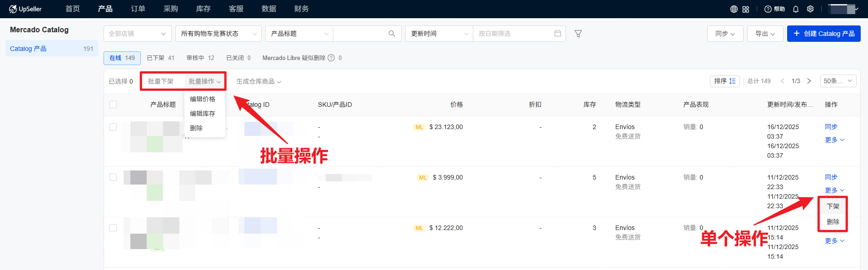This screenshot has height=270, width=868.
Task: Open the 所有购物车竞赛状态 dropdown
Action: (x=218, y=34)
